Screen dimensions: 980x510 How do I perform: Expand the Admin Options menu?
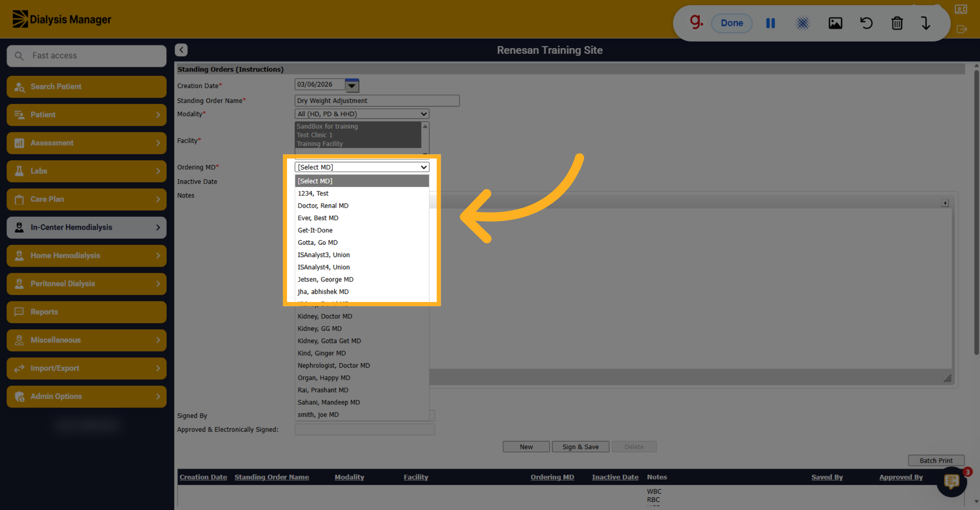(87, 396)
